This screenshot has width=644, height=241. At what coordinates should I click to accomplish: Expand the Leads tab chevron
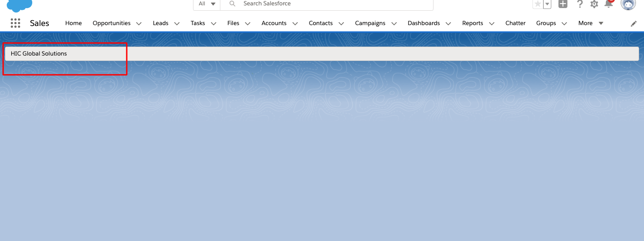(176, 24)
